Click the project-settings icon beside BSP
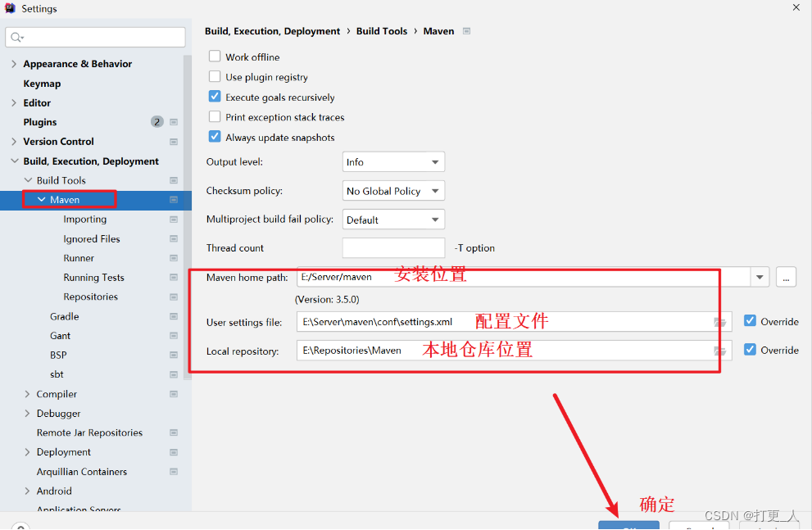Viewport: 812px width, 530px height. (174, 355)
